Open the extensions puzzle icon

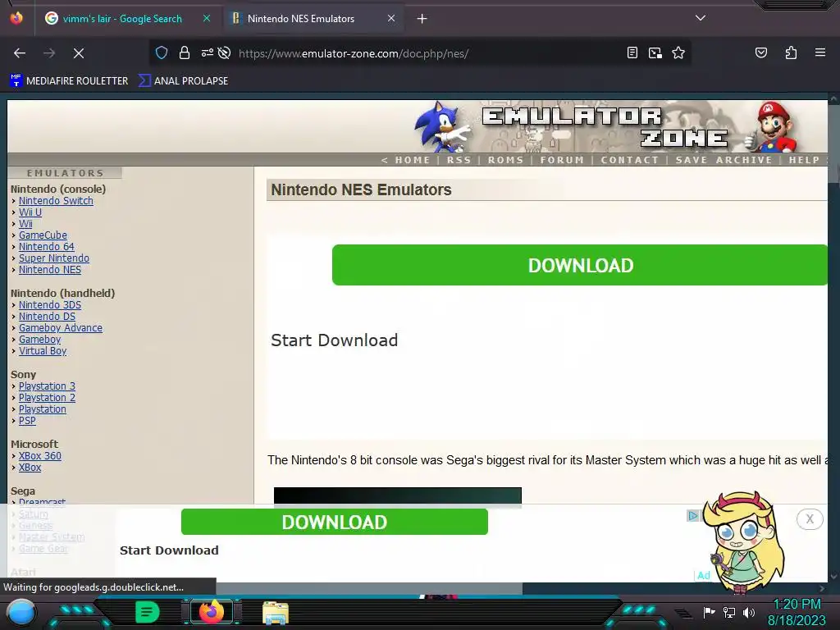point(791,52)
